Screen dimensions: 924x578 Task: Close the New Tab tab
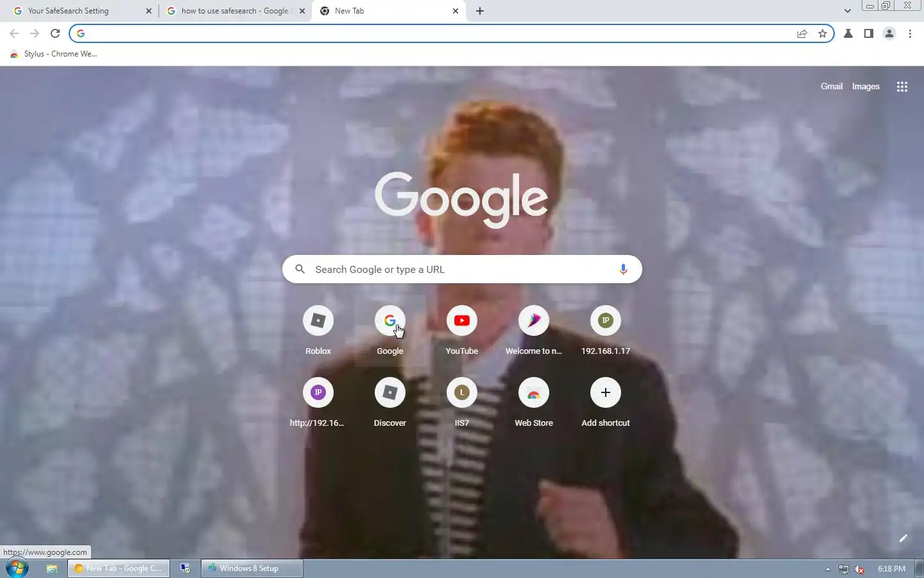[456, 11]
